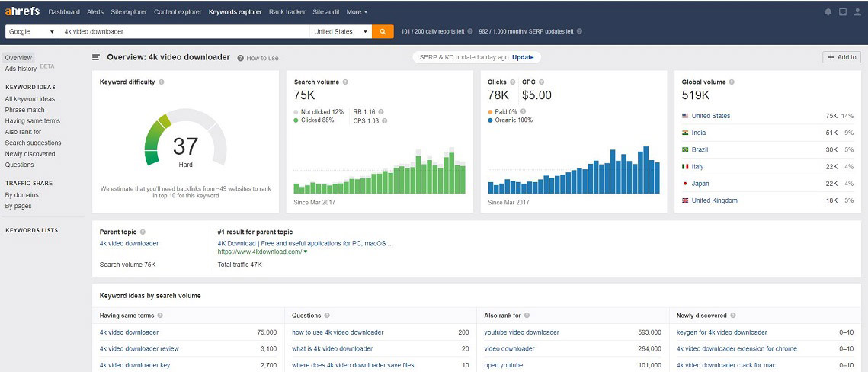Open sidebar Newly discovered link
The height and width of the screenshot is (372, 868).
(30, 154)
